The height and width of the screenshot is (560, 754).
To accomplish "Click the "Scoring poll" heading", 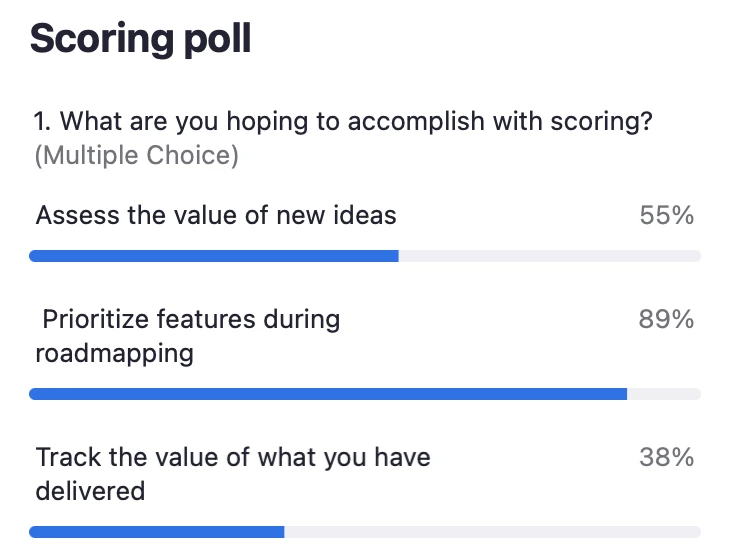I will [140, 39].
